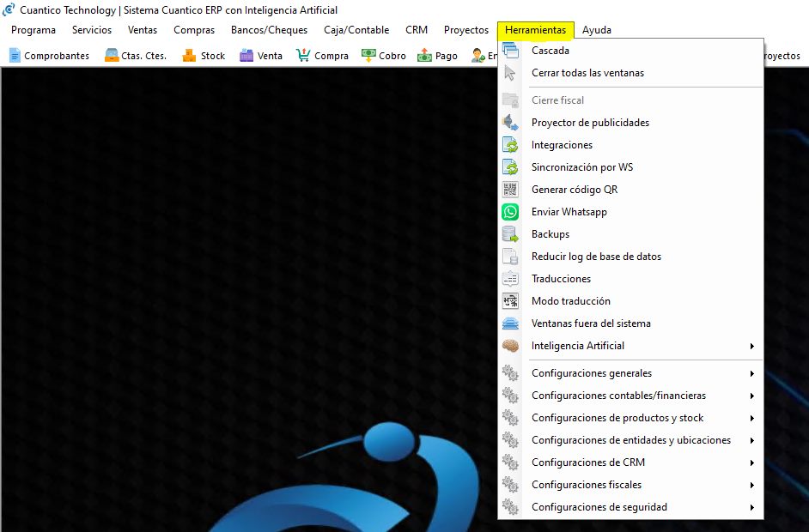Screen dimensions: 809x532
Task: Open the Servicios menu
Action: (x=92, y=30)
